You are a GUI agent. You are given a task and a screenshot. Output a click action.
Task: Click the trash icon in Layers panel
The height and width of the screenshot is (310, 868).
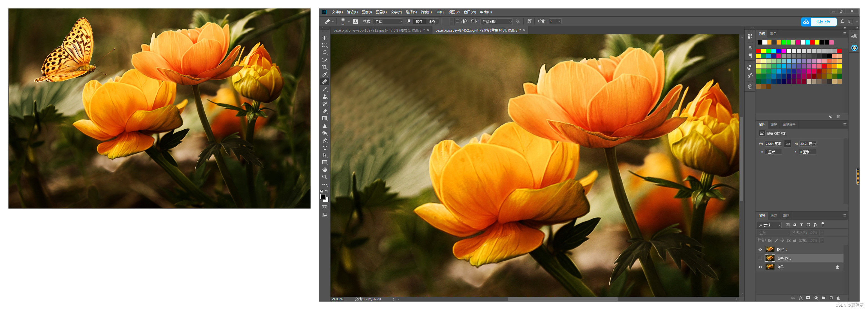pos(838,298)
